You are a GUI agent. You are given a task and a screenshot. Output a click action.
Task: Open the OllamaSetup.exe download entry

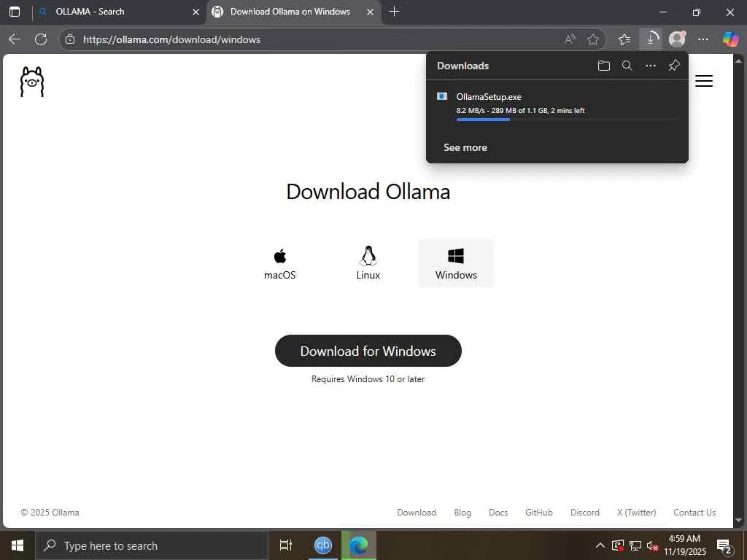tap(557, 106)
